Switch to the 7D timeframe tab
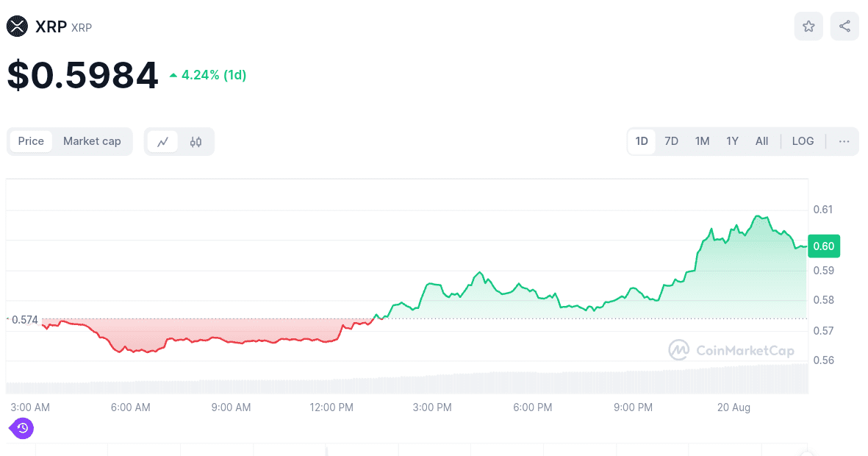This screenshot has height=456, width=868. pos(671,140)
